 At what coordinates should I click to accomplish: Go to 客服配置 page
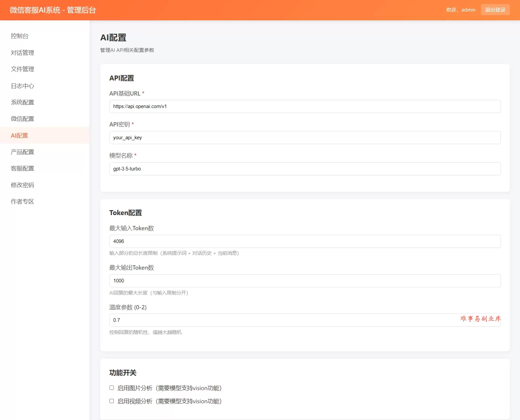[45, 168]
